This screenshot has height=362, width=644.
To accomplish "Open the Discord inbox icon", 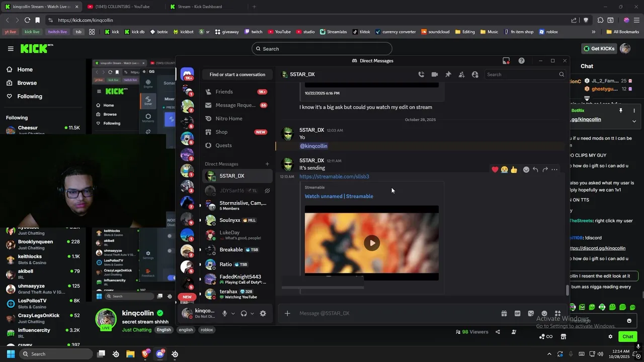I will (x=506, y=61).
